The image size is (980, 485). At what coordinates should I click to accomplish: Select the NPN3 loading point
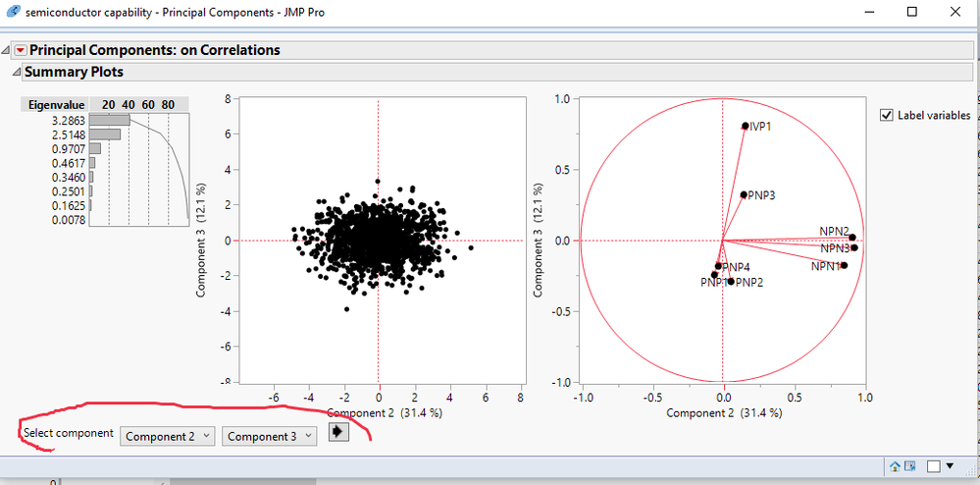(x=854, y=247)
